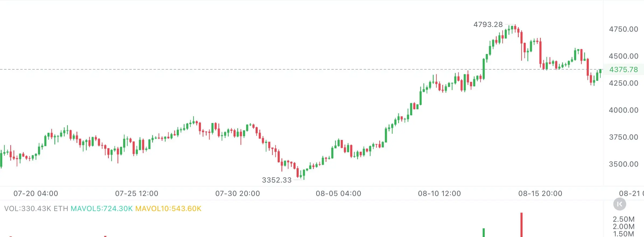Click the 08-05 04:00 time axis label
Screen dimensions: 644x237
coord(339,194)
